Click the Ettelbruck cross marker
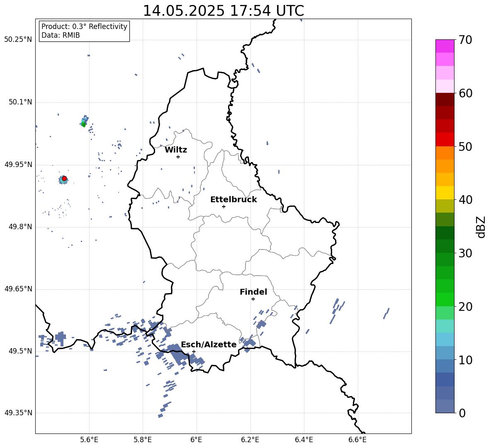 pyautogui.click(x=224, y=206)
